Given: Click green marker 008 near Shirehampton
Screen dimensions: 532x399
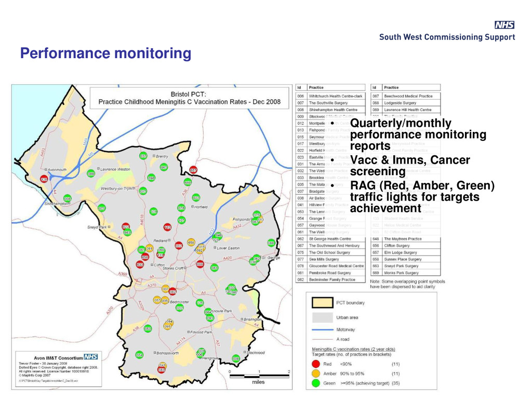Looking at the screenshot, I should point(68,198).
